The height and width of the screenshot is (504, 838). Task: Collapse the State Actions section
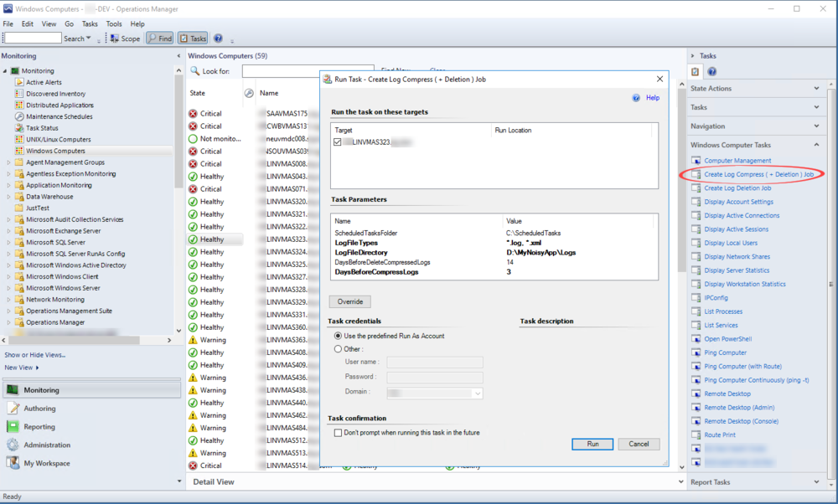[x=817, y=89]
